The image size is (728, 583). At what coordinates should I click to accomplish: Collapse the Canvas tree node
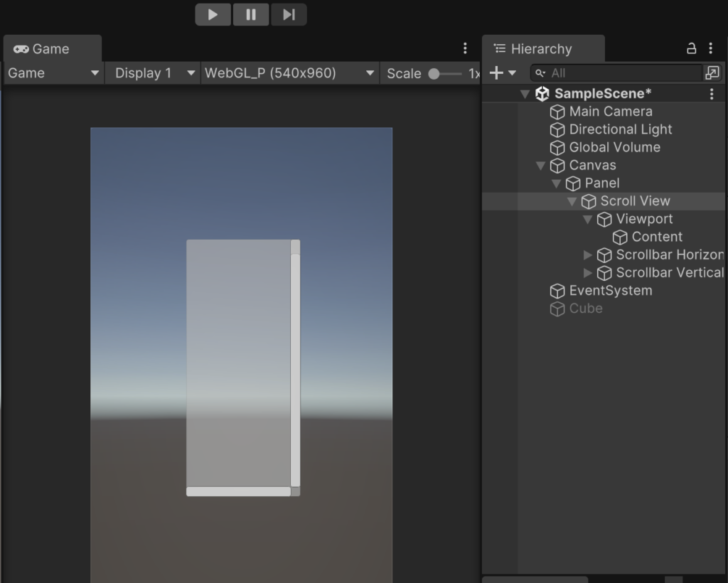(540, 166)
